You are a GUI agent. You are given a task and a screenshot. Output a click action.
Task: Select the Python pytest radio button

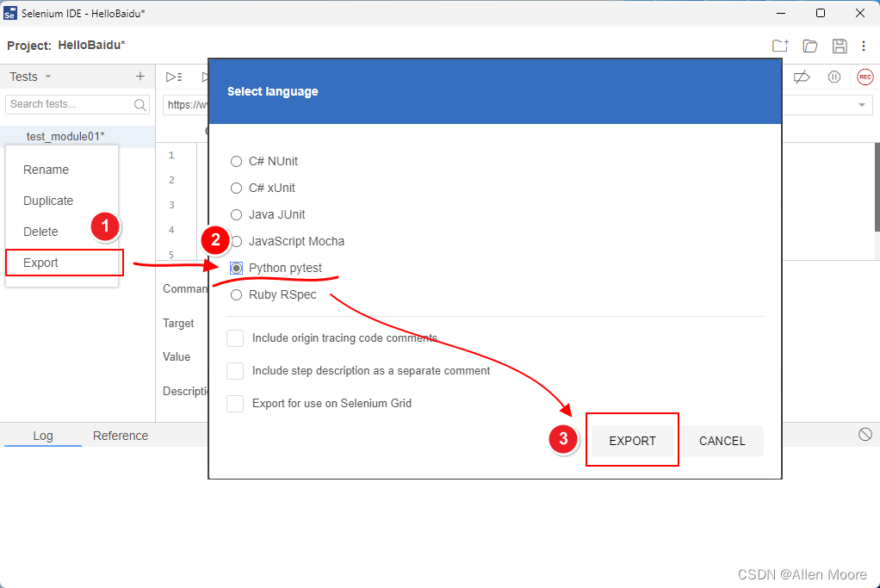click(x=236, y=269)
